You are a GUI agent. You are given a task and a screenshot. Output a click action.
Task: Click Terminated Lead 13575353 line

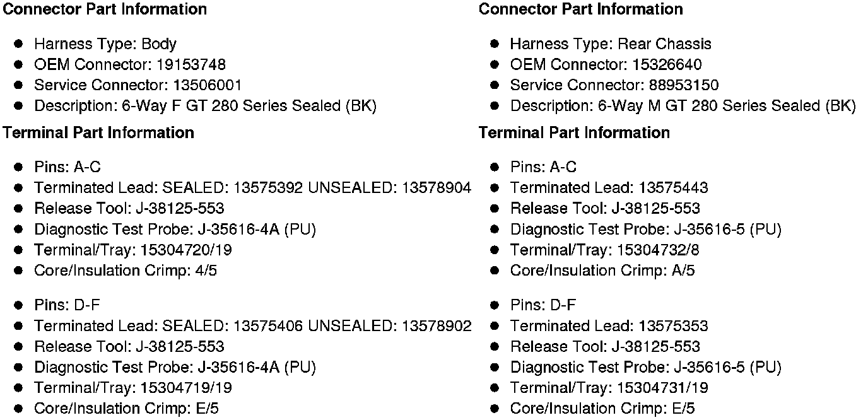tap(609, 326)
